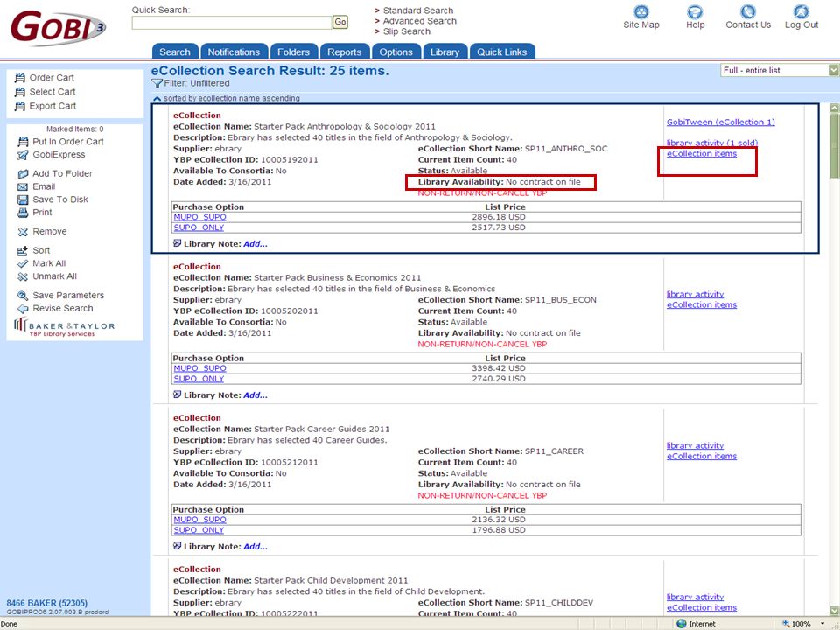Open the Contact Us phone icon
840x630 pixels.
[748, 11]
